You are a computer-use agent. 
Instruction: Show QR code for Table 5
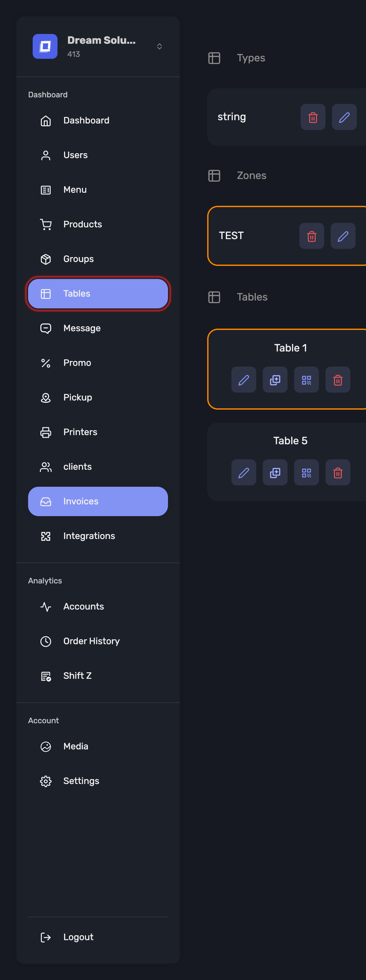[306, 472]
